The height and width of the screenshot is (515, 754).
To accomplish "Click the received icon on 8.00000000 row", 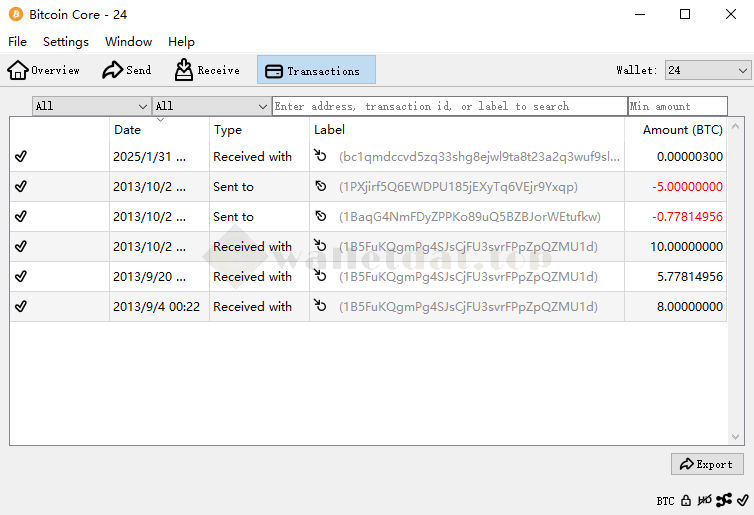I will pos(321,307).
